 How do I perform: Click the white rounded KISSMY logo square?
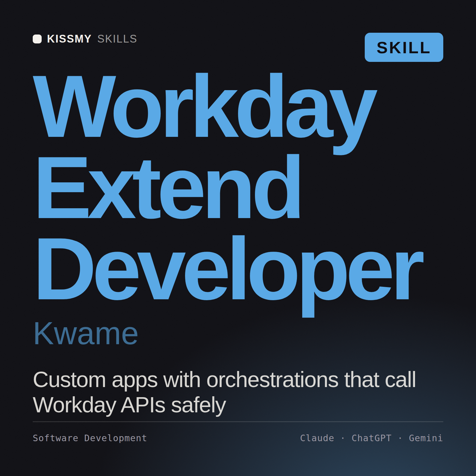pos(37,39)
